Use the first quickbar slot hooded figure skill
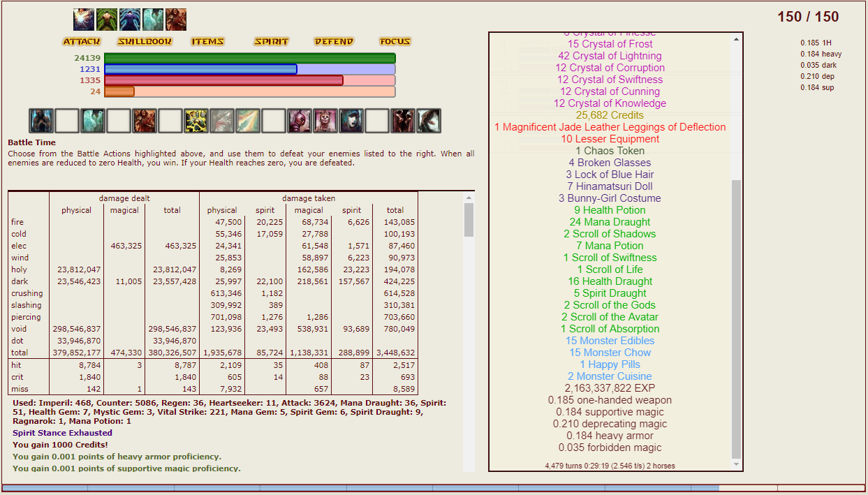Screen dimensions: 868x495 click(41, 121)
